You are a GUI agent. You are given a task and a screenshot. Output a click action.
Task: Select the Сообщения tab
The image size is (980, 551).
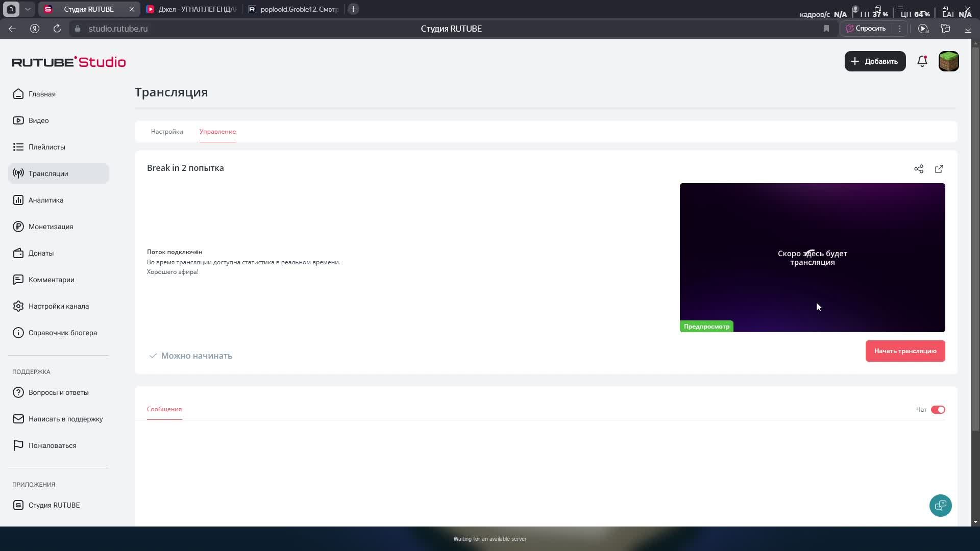[164, 409]
